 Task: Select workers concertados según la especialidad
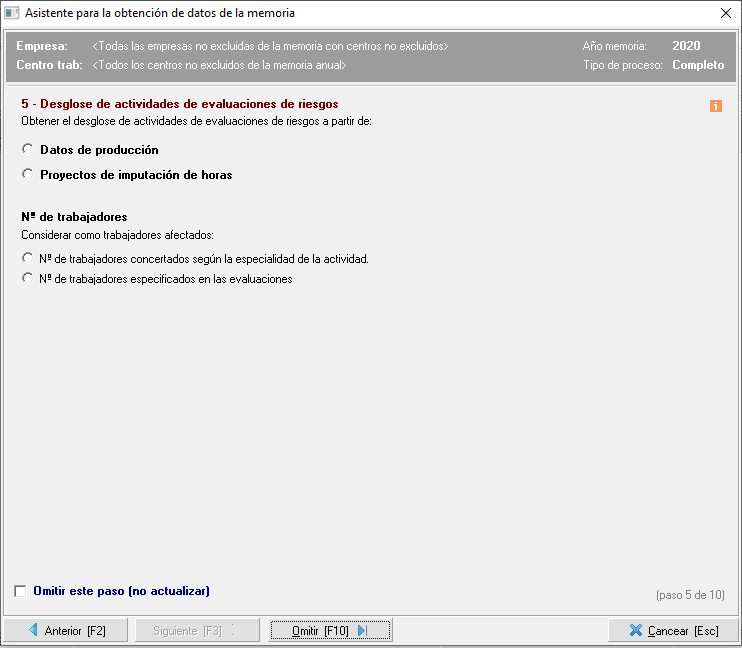[28, 259]
